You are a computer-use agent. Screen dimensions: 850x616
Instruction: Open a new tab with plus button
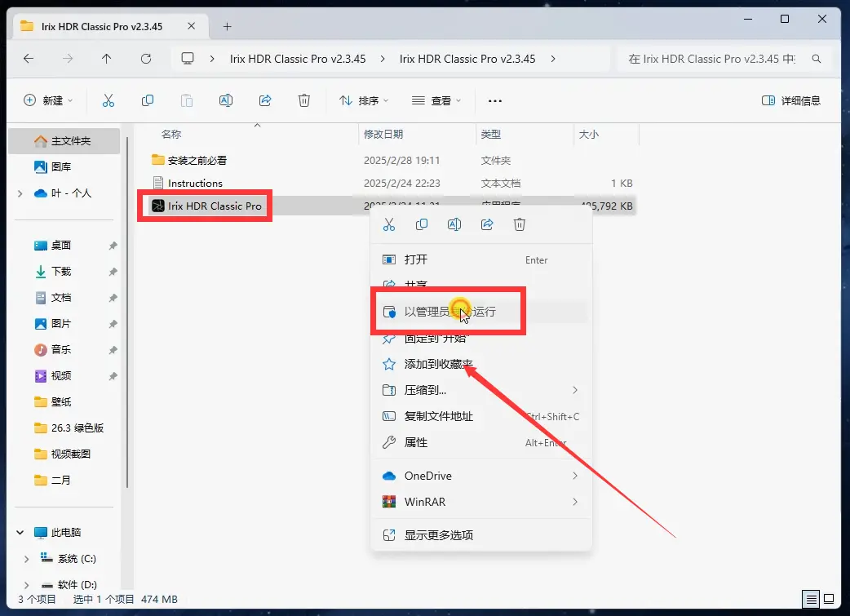[x=227, y=26]
